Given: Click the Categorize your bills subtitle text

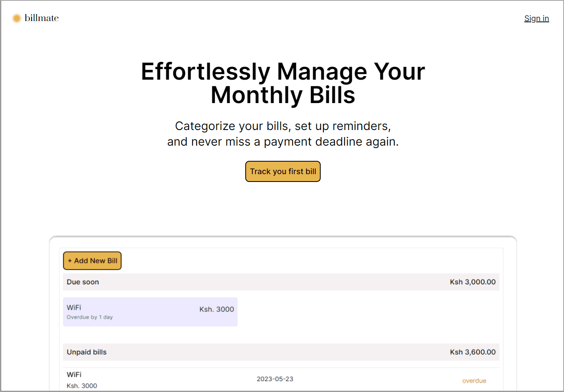Looking at the screenshot, I should [283, 134].
